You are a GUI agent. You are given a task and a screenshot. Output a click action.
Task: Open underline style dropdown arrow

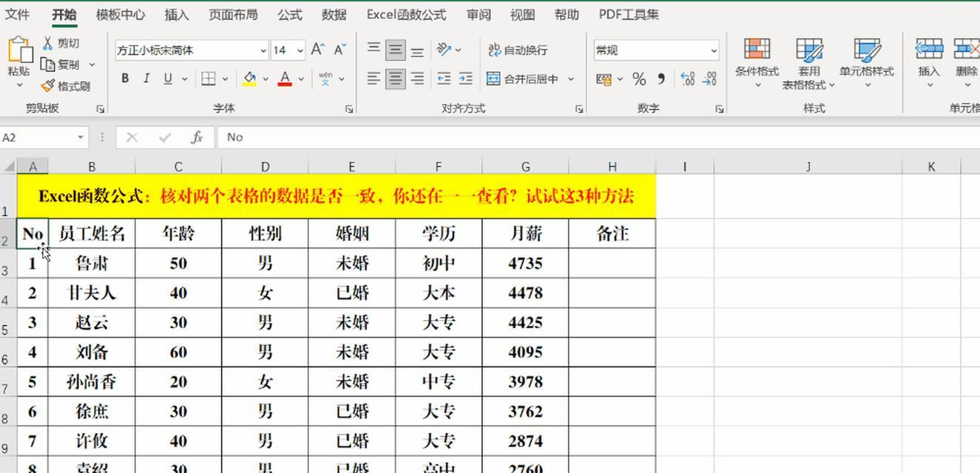184,78
